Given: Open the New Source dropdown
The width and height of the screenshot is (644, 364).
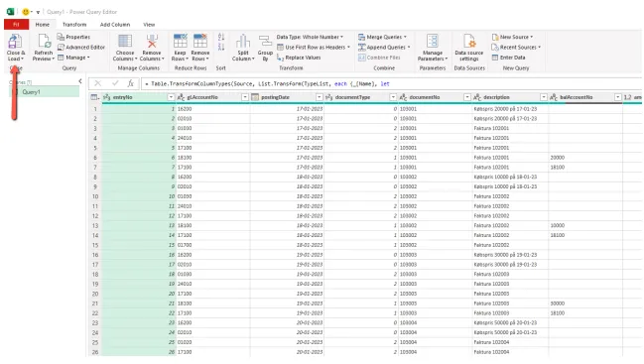Looking at the screenshot, I should [x=513, y=37].
